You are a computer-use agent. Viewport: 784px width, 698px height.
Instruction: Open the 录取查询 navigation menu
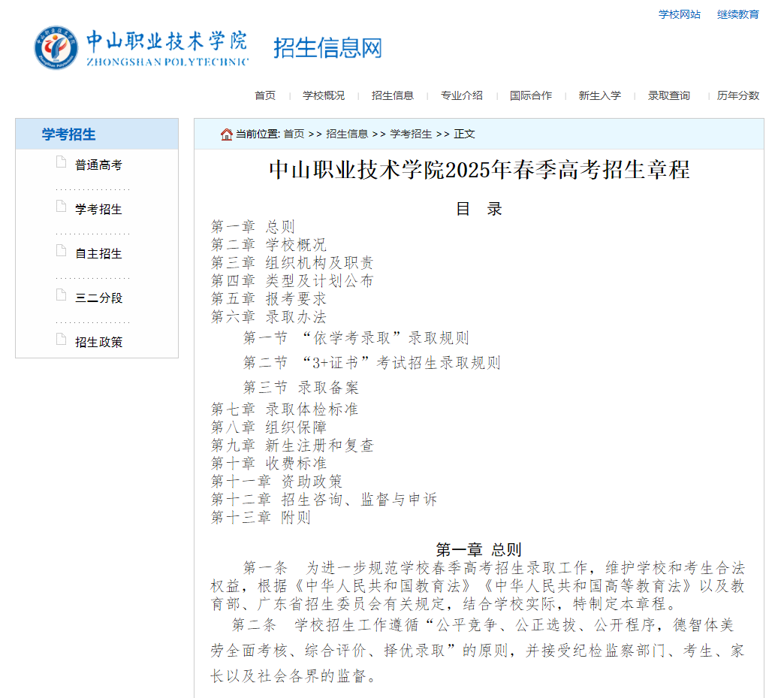668,95
